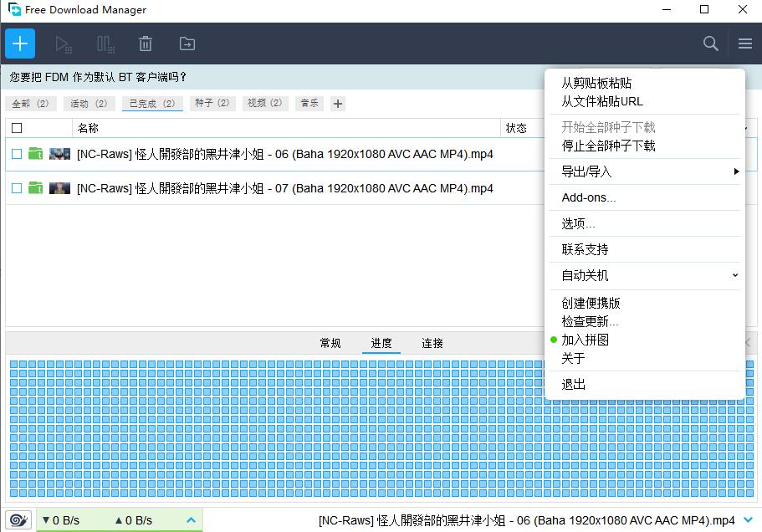Choose 检查更新... menu entry
762x532 pixels.
pos(591,321)
